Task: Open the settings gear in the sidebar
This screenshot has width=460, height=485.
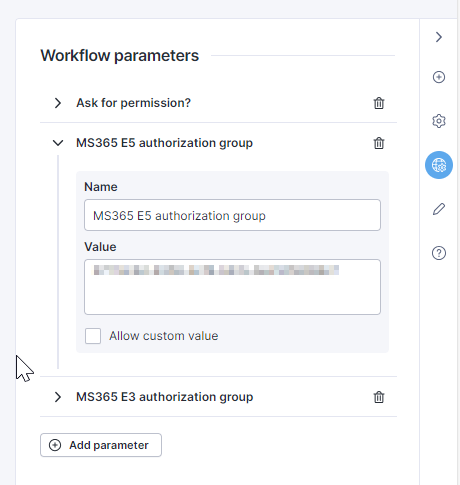Action: click(439, 121)
